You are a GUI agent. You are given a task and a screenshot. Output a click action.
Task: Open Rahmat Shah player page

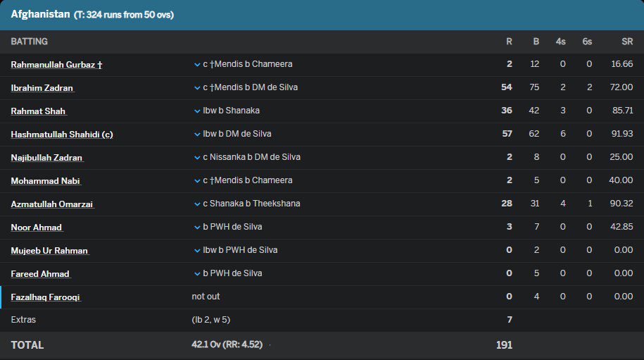(x=38, y=111)
